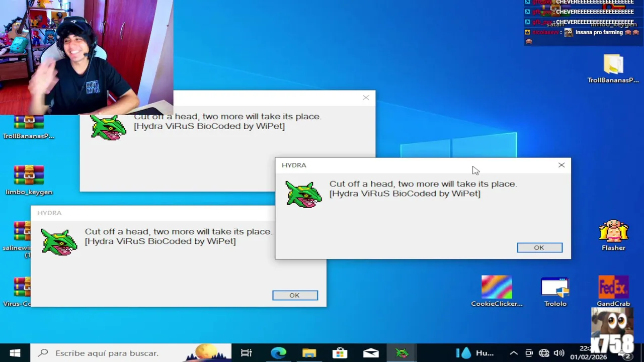Open Microsoft Store from the taskbar
The width and height of the screenshot is (644, 362).
pyautogui.click(x=340, y=353)
